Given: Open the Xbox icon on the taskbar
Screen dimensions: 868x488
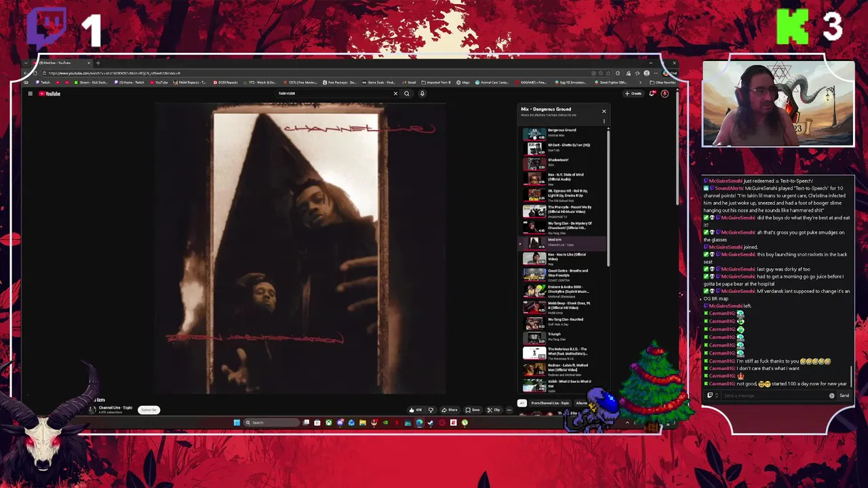Looking at the screenshot, I should pos(329,423).
